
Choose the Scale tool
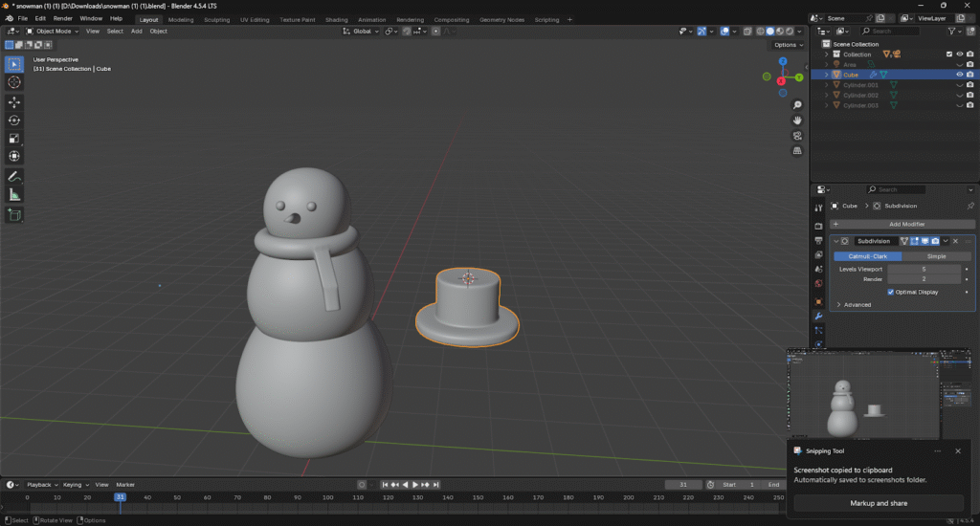point(14,138)
